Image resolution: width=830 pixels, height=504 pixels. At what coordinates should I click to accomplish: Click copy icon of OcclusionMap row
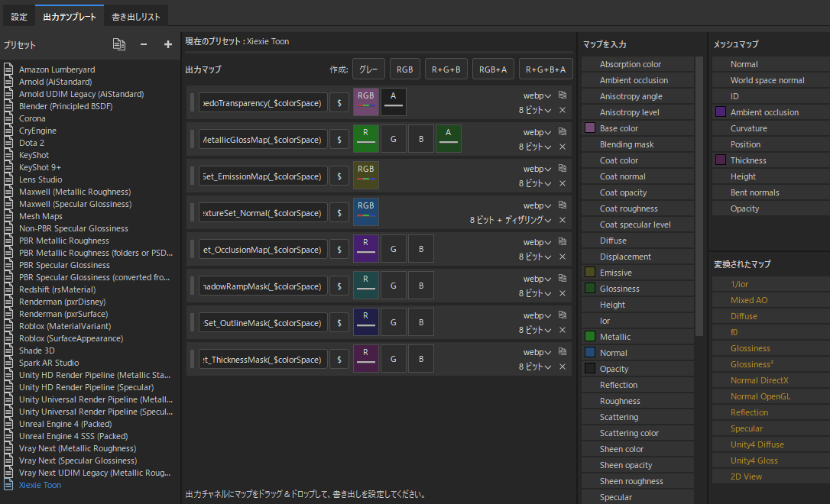[563, 241]
